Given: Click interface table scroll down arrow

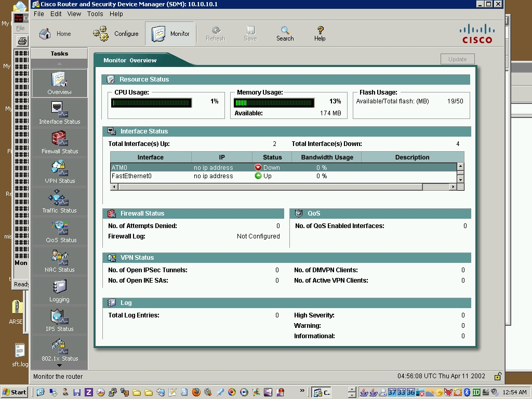Looking at the screenshot, I should tap(460, 180).
